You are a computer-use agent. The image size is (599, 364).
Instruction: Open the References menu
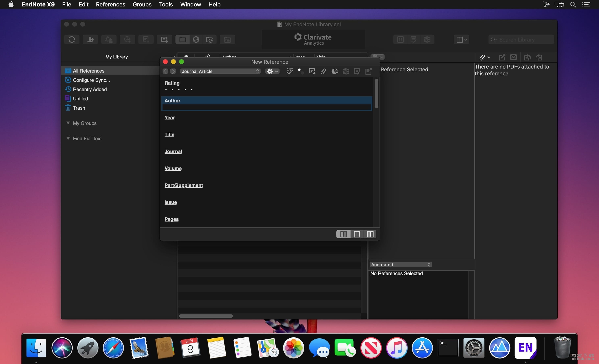(x=111, y=4)
